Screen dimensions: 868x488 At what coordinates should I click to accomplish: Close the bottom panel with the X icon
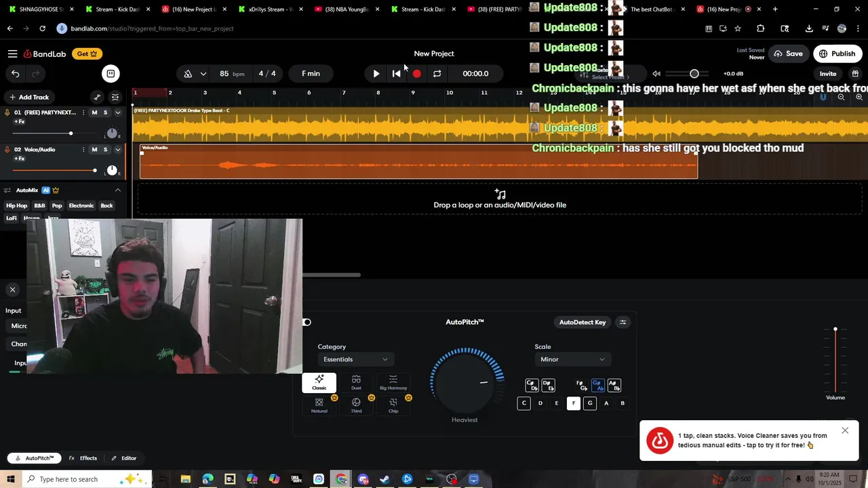[x=12, y=289]
